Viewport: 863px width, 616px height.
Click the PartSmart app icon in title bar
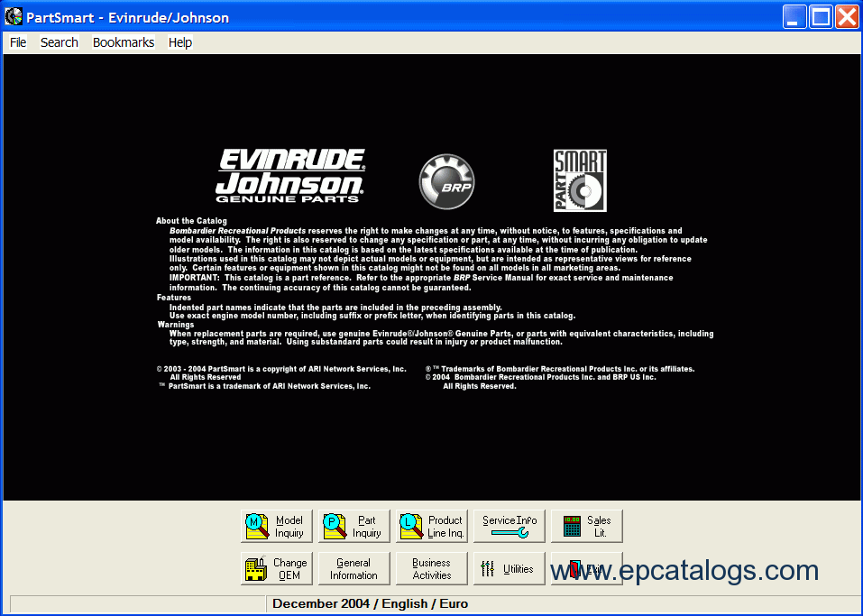pyautogui.click(x=14, y=17)
